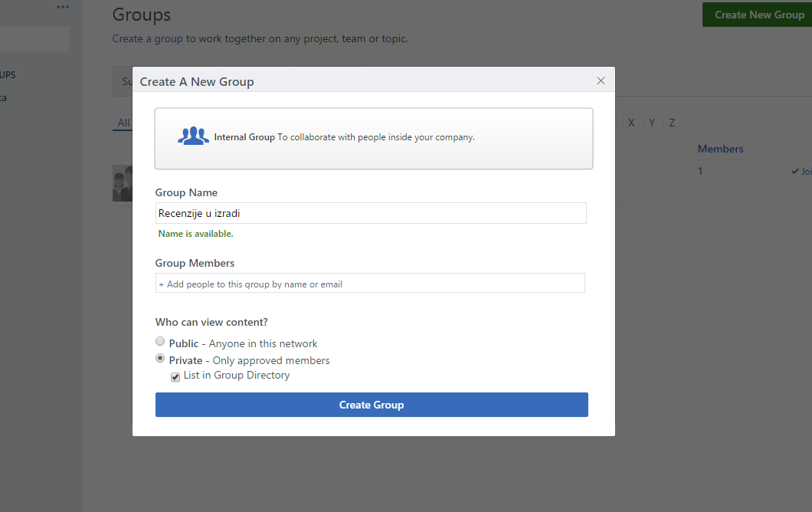Toggle List in Group Directory checkbox
This screenshot has width=812, height=512.
[175, 376]
